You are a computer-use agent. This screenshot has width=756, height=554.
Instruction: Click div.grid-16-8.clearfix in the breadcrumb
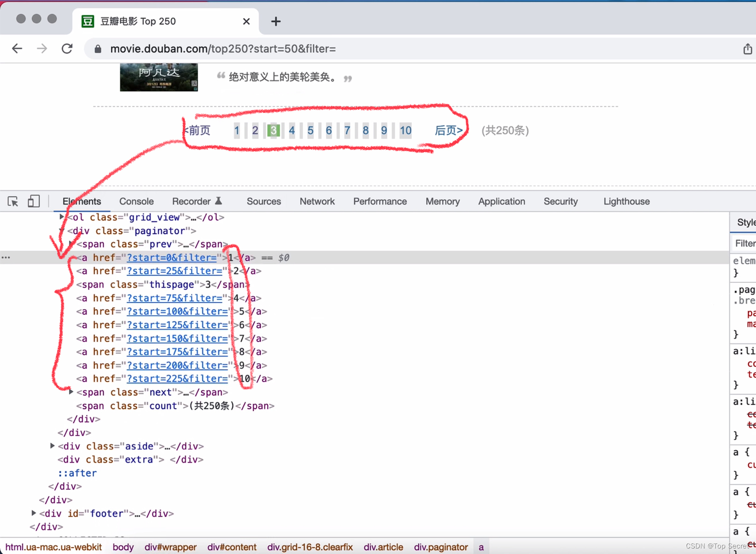[x=310, y=547]
